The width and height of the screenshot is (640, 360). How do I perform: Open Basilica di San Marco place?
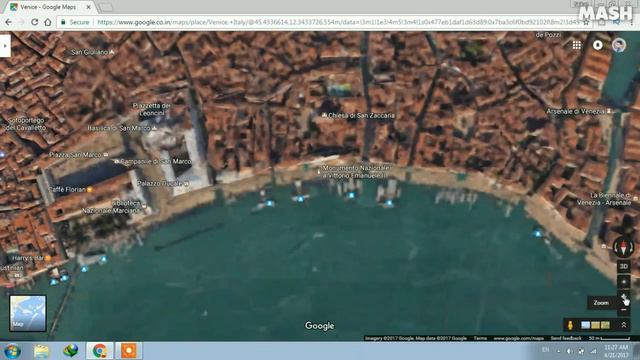click(122, 128)
